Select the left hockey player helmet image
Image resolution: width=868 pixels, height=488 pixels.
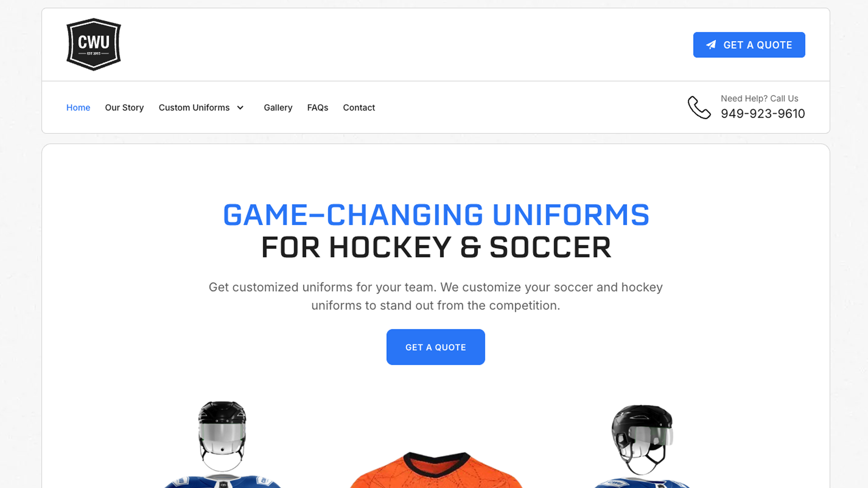[222, 436]
